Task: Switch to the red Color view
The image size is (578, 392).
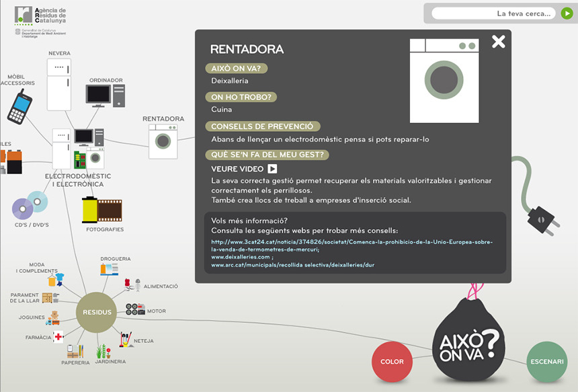Action: 392,361
